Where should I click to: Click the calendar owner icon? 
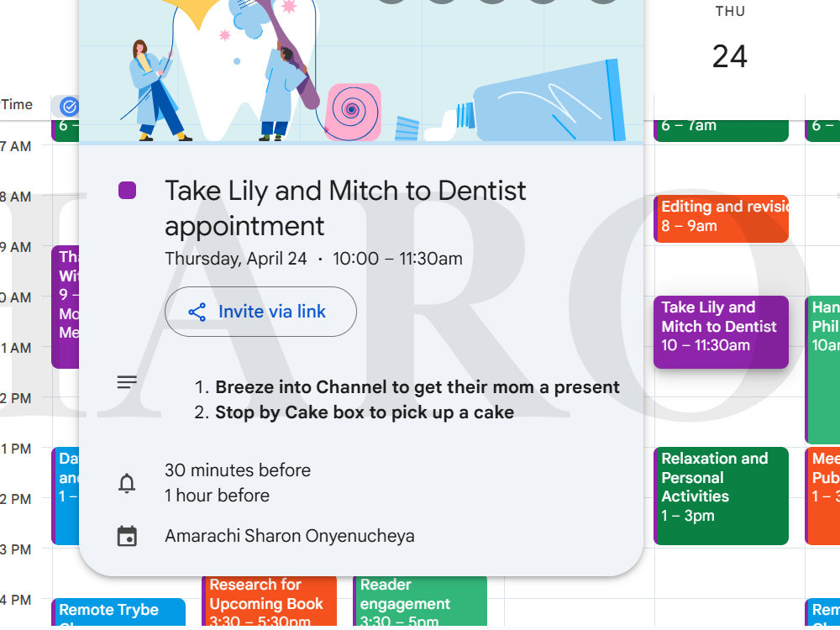coord(127,536)
